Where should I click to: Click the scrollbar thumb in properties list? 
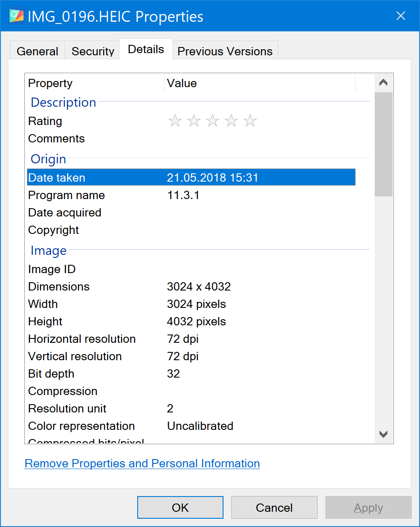pos(383,144)
